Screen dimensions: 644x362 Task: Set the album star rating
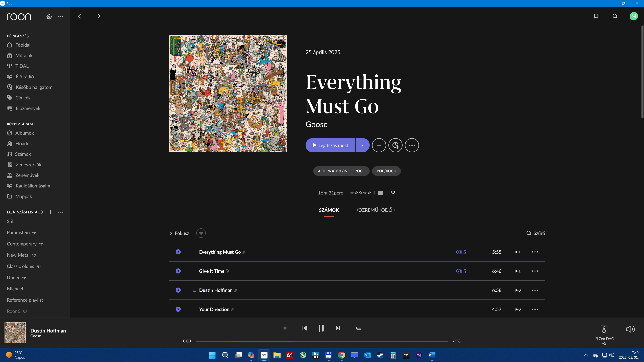360,193
